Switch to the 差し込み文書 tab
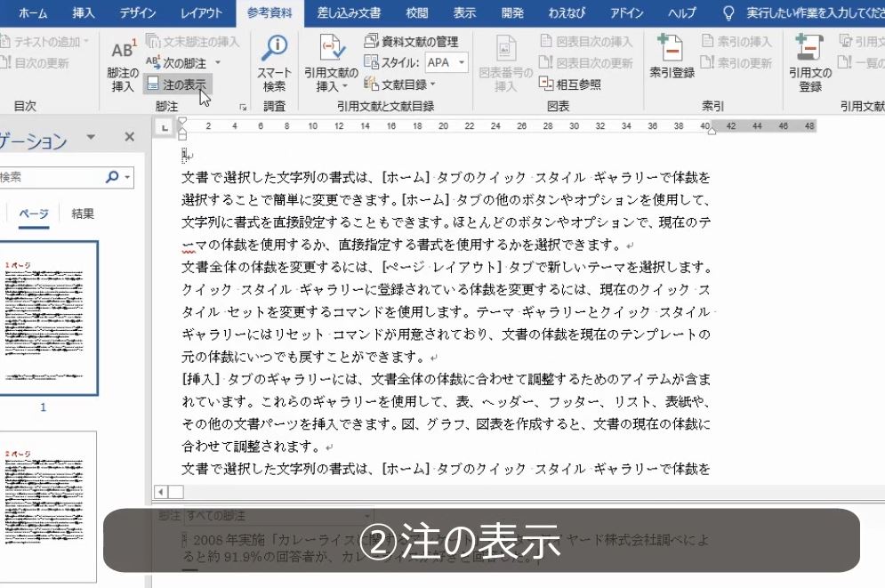885x588 pixels. [349, 12]
